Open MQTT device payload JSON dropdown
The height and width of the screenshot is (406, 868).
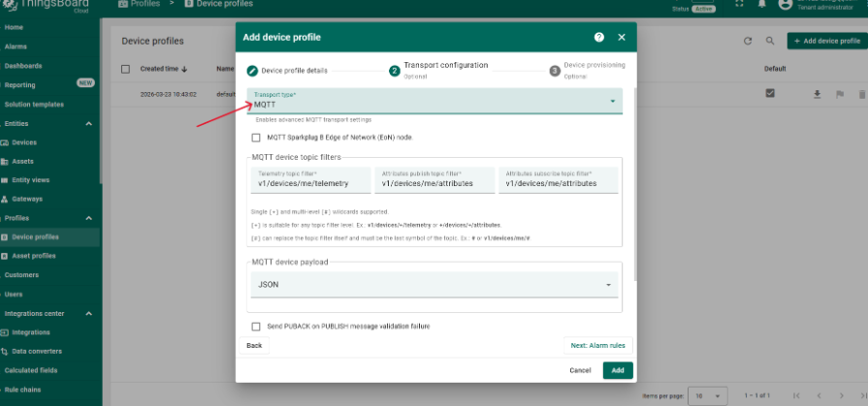coord(434,285)
